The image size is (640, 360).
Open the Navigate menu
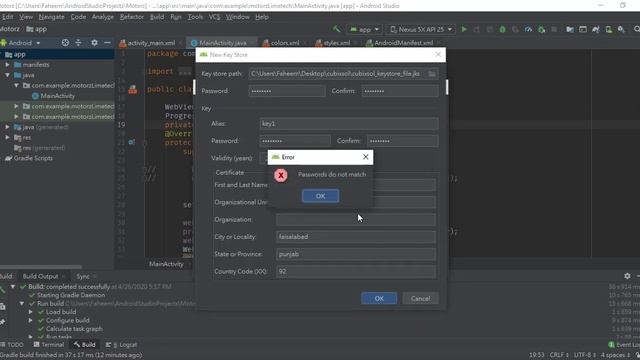51,17
